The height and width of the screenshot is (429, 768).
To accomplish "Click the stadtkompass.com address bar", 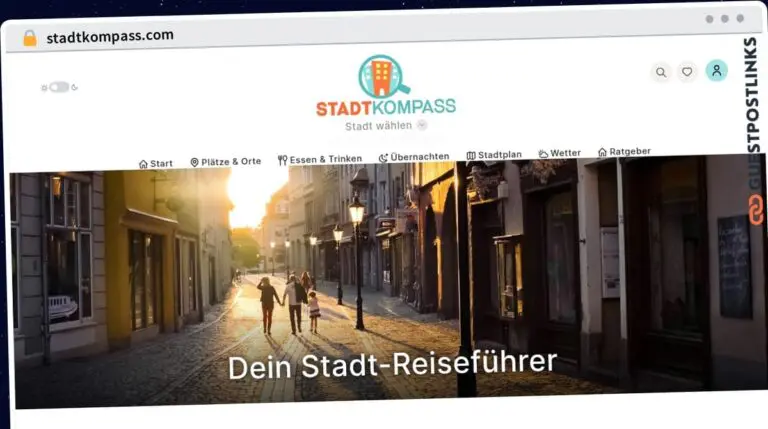I will coord(110,36).
